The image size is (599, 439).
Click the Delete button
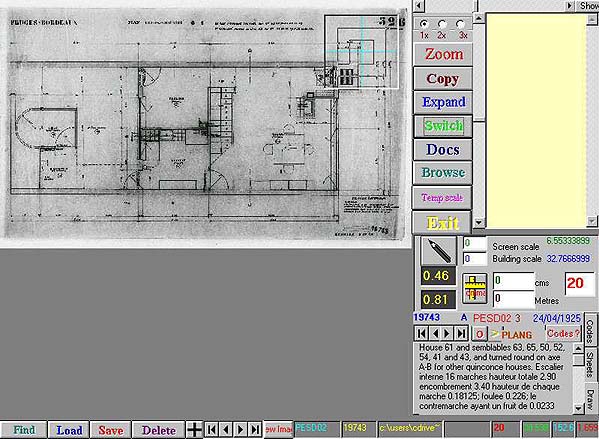[159, 430]
